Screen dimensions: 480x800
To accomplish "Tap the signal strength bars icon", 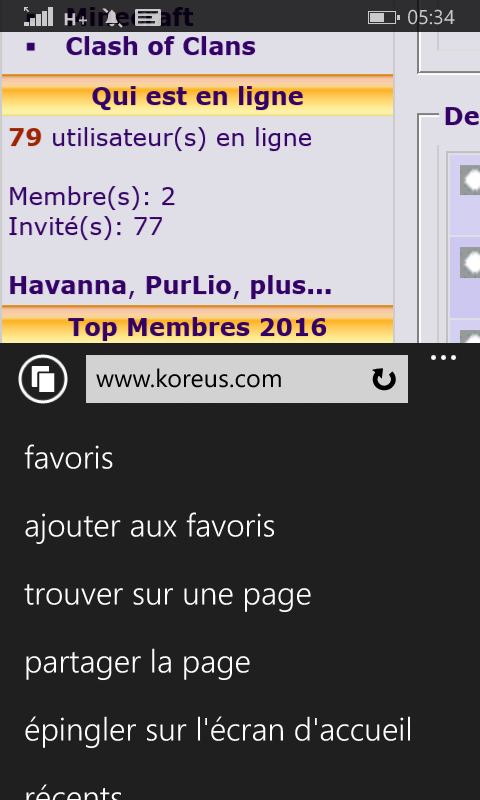I will [39, 16].
